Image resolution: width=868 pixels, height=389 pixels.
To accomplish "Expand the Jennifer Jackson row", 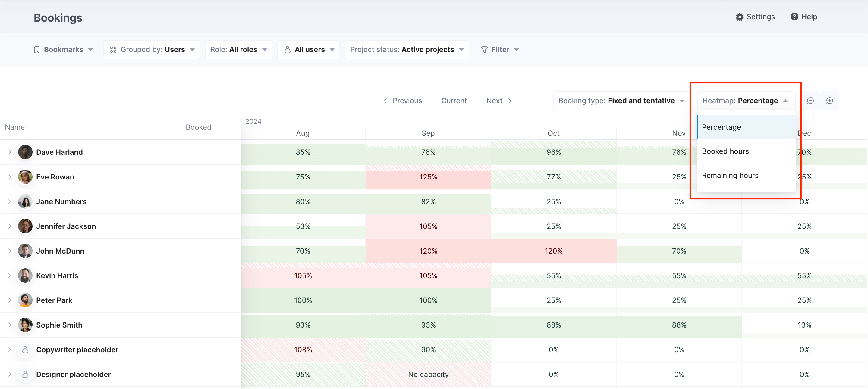I will pyautogui.click(x=10, y=226).
